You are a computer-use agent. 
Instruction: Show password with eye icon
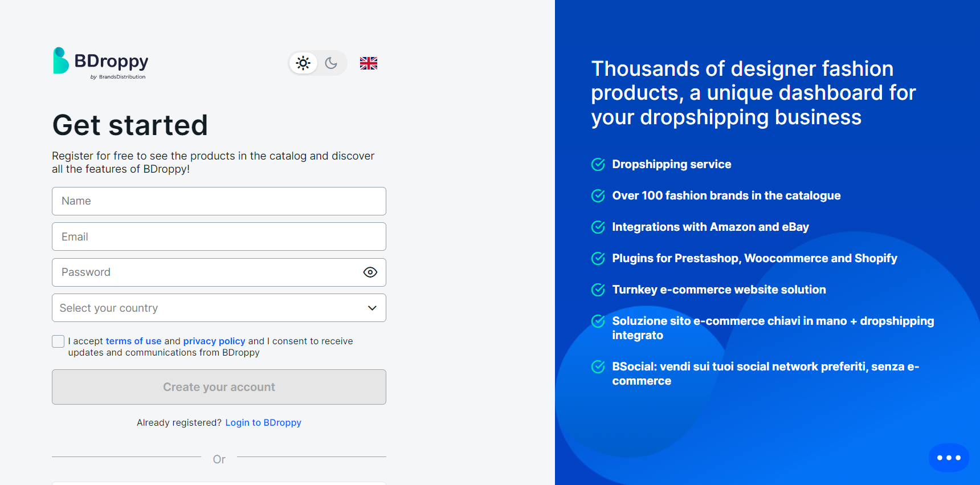pyautogui.click(x=370, y=272)
